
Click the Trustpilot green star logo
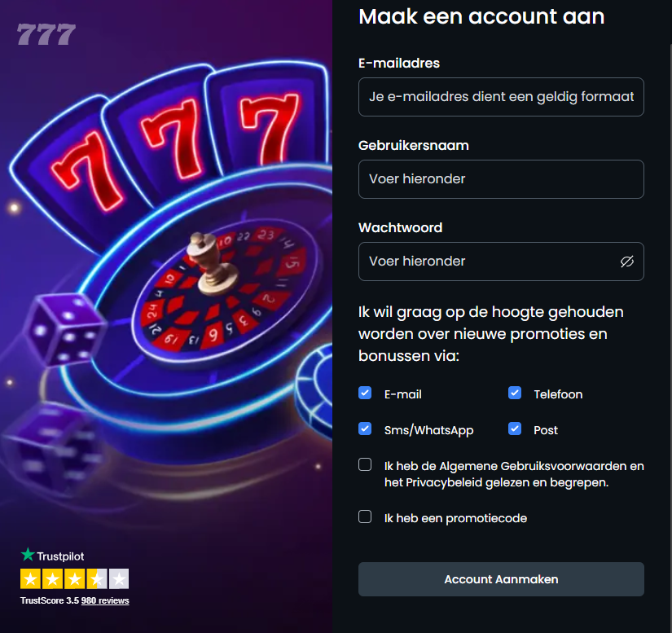point(28,555)
